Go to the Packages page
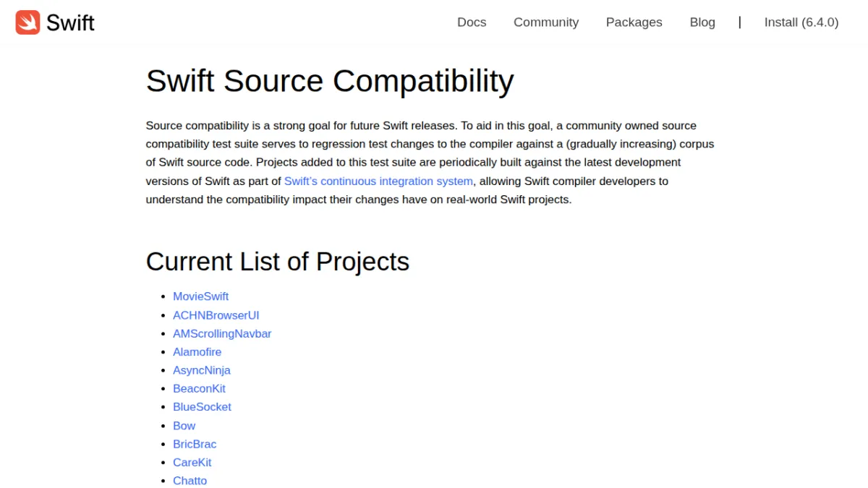Screen dimensions: 868x488 [x=634, y=22]
